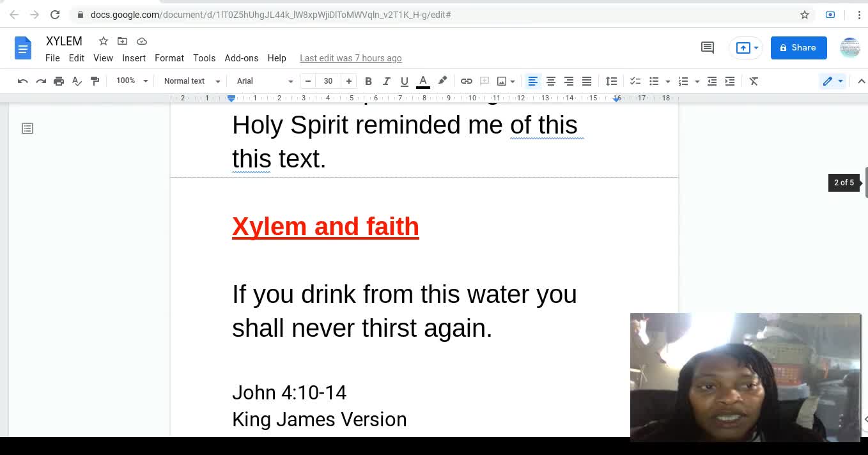The width and height of the screenshot is (868, 455).
Task: Click the browser address bar URL
Action: [x=271, y=14]
